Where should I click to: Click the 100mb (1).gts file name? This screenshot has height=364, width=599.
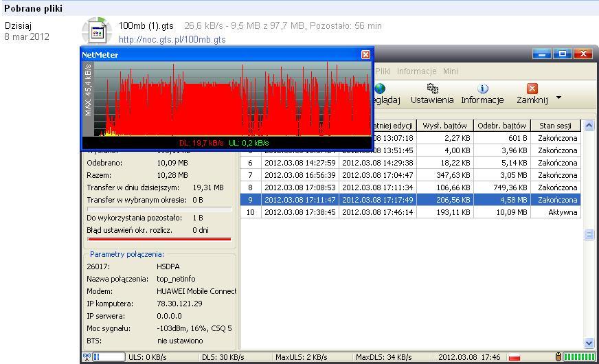[x=146, y=26]
